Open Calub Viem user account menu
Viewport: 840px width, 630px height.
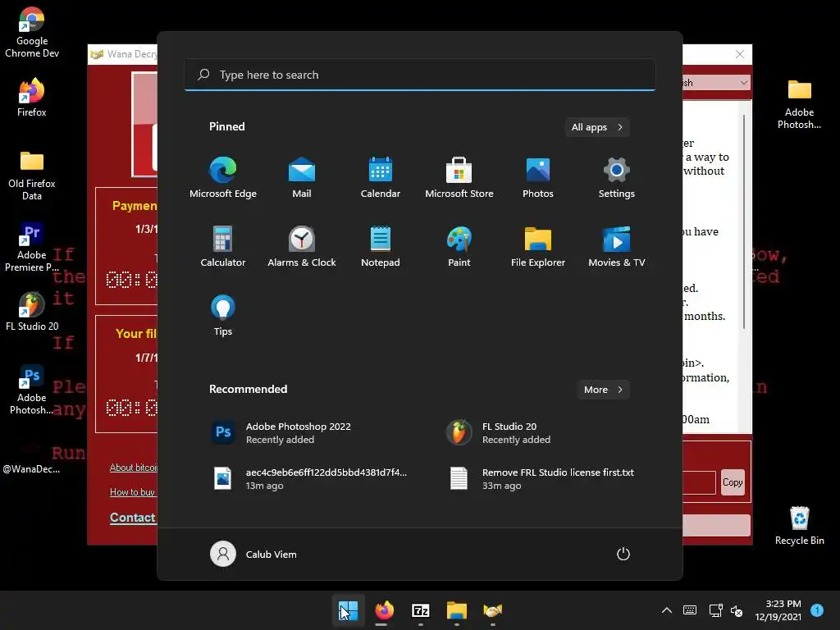point(253,554)
